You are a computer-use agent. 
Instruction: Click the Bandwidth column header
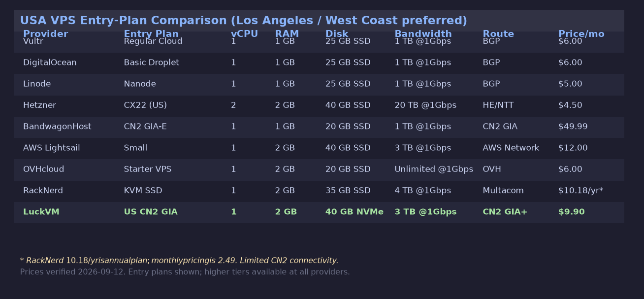pyautogui.click(x=423, y=34)
